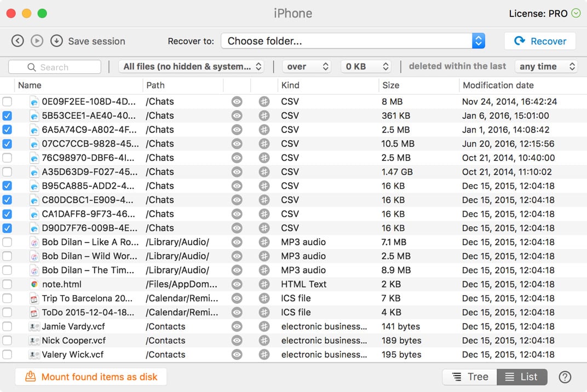Click hash icon in 07CC7CCB-9828-45 row
The height and width of the screenshot is (392, 587).
click(264, 144)
